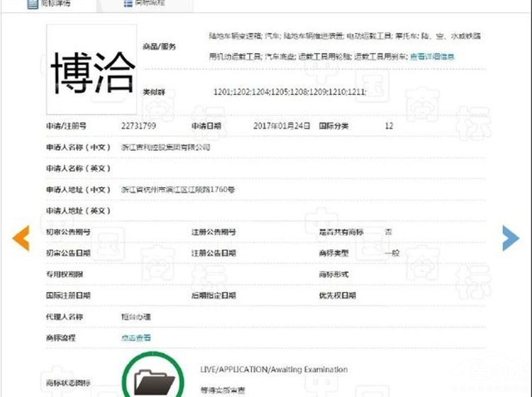Click the application number 22731799

coord(139,125)
